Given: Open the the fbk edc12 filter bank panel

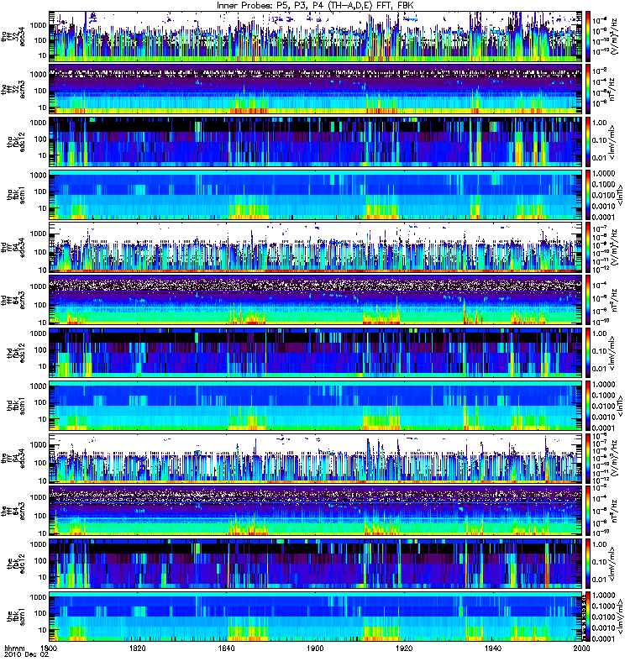Looking at the screenshot, I should point(316,563).
